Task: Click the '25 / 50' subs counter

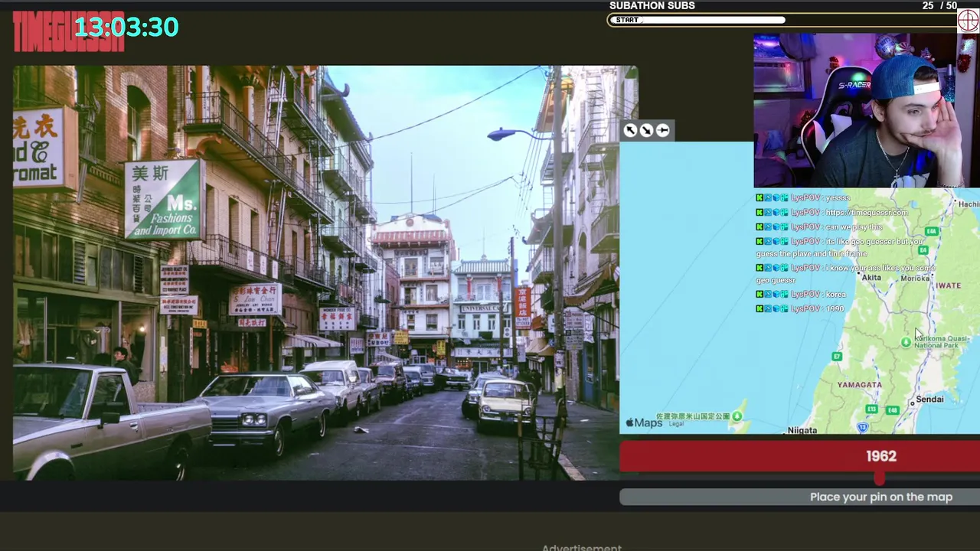Action: [939, 5]
